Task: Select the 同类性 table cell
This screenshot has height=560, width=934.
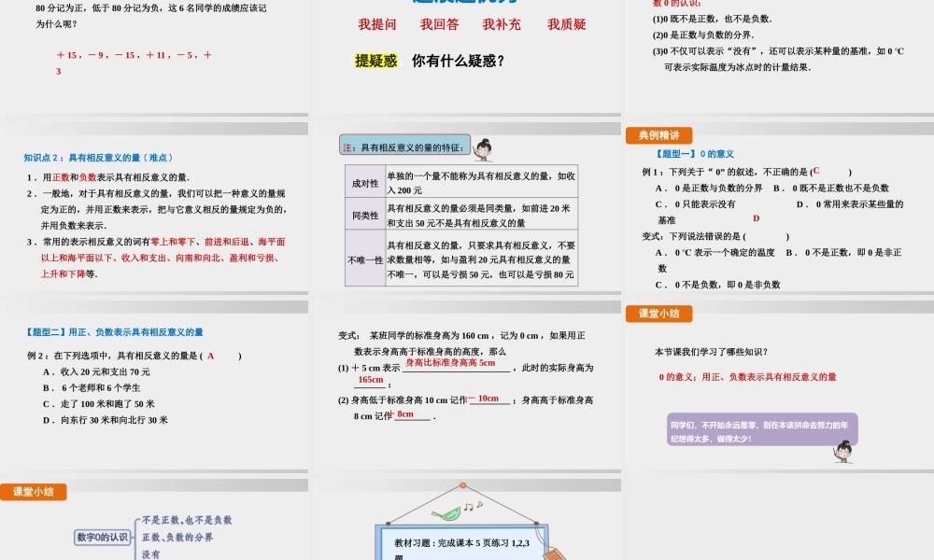Action: [x=365, y=215]
